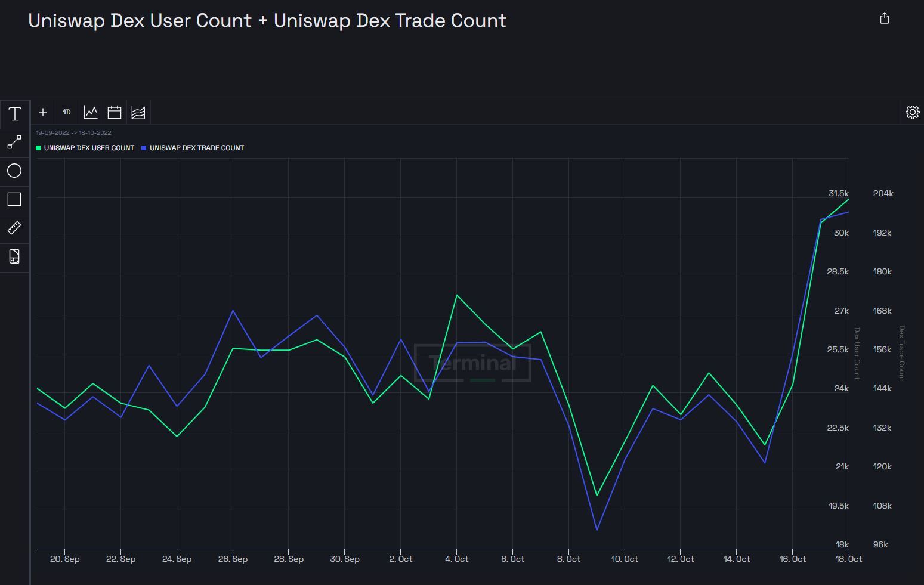Screen dimensions: 924x585
Task: Click the share export icon
Action: [885, 18]
